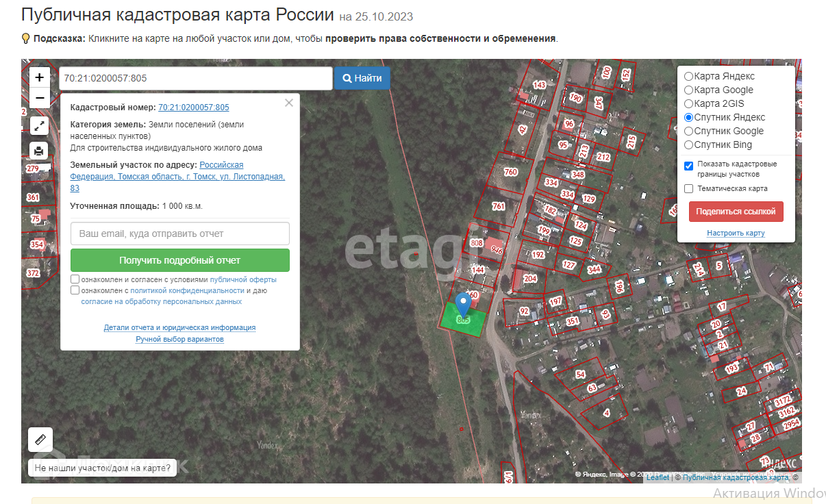Click the email input field for report
Viewport: 826px width, 504px height.
click(x=180, y=234)
